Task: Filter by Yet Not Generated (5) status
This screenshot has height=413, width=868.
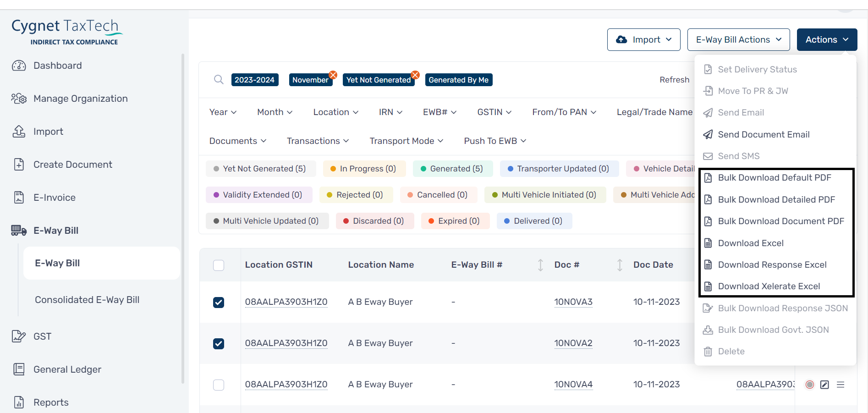Action: 261,169
